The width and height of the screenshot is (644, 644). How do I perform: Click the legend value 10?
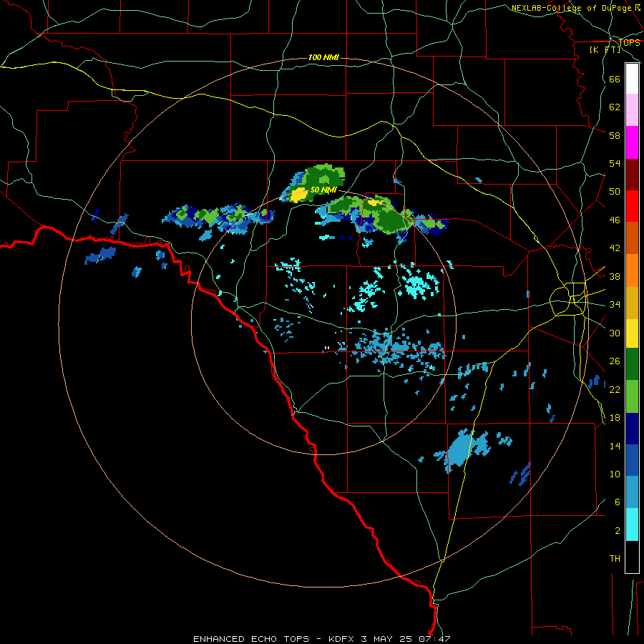(x=615, y=474)
